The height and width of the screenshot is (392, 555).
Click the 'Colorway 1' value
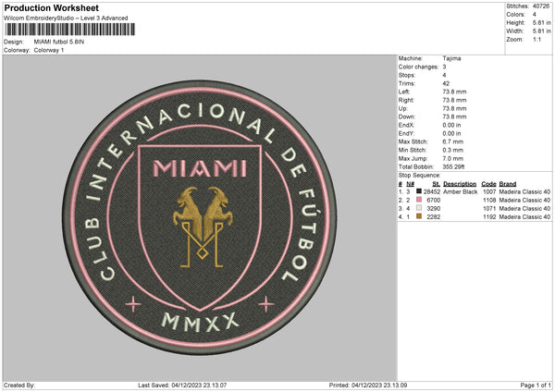point(49,50)
